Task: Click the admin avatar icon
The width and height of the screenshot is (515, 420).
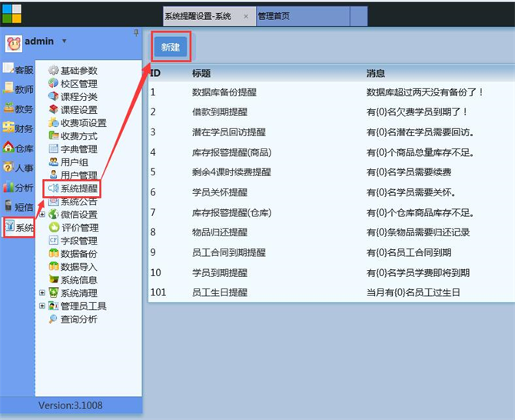Action: (x=14, y=44)
